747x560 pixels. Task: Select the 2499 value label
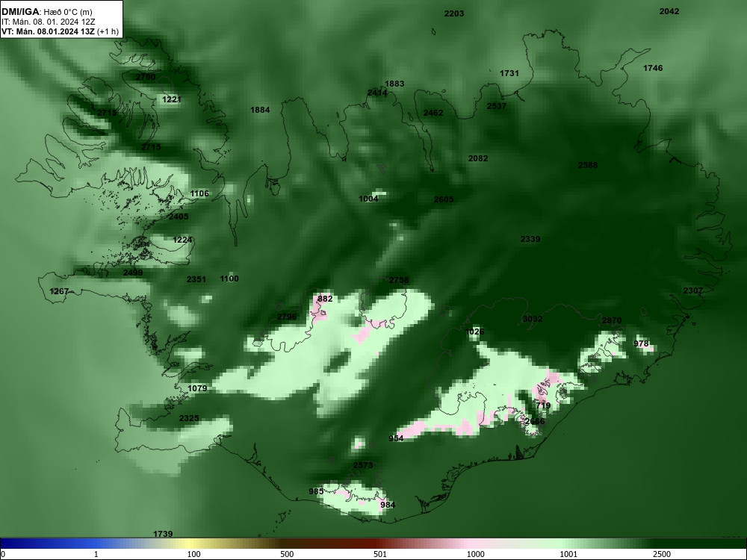133,273
